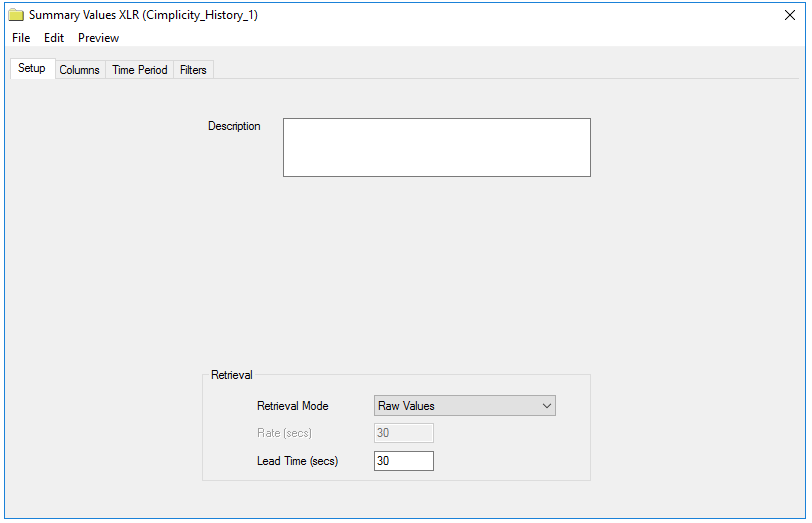The image size is (812, 523).
Task: Go to the Time Period tab
Action: click(x=140, y=70)
